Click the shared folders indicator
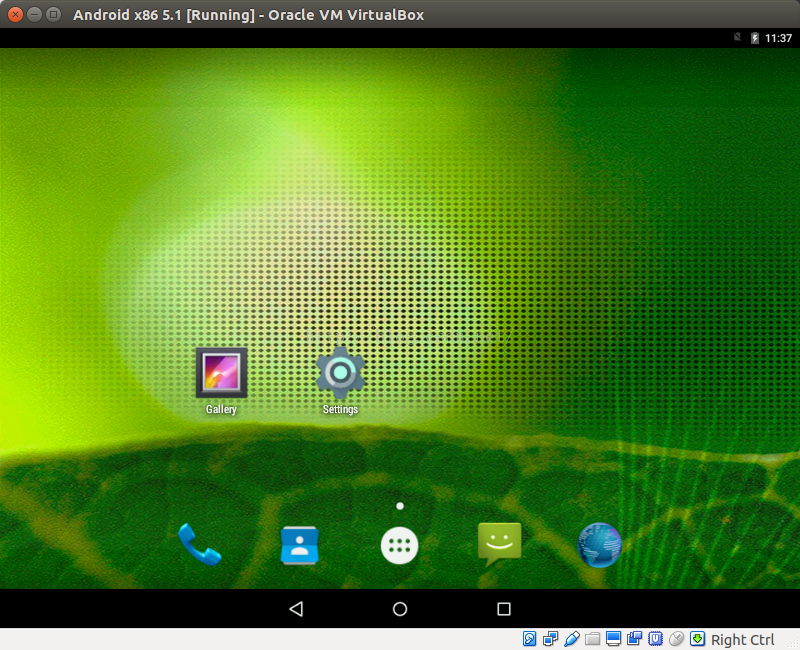 [592, 639]
